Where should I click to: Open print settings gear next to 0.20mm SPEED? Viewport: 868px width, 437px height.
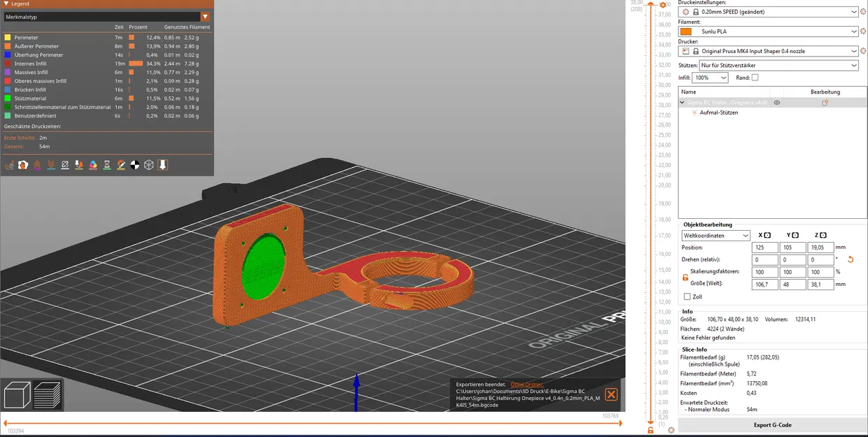click(863, 12)
